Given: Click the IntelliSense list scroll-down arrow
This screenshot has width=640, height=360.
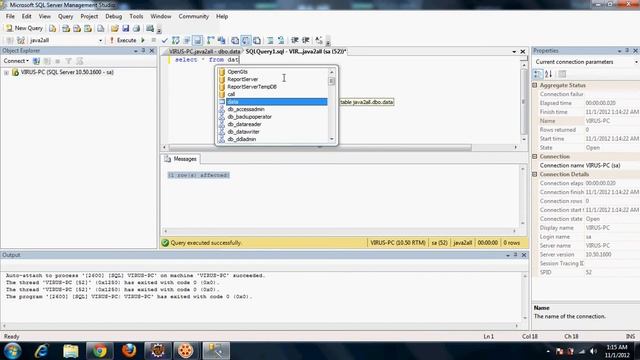Looking at the screenshot, I should point(331,139).
